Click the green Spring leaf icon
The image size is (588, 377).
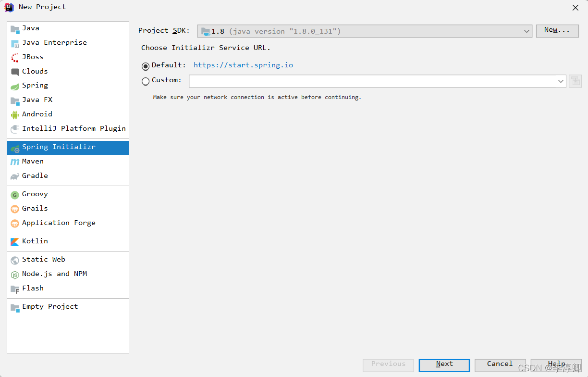15,86
